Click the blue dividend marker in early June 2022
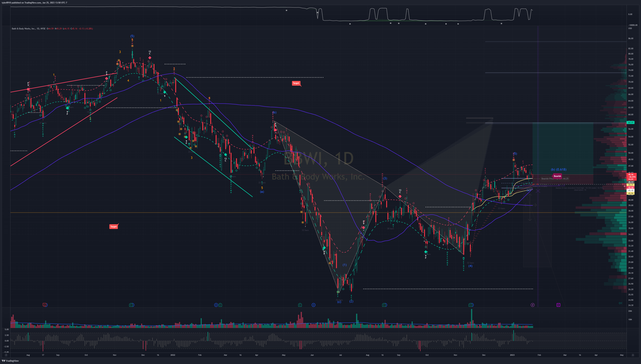The height and width of the screenshot is (364, 641). point(313,305)
